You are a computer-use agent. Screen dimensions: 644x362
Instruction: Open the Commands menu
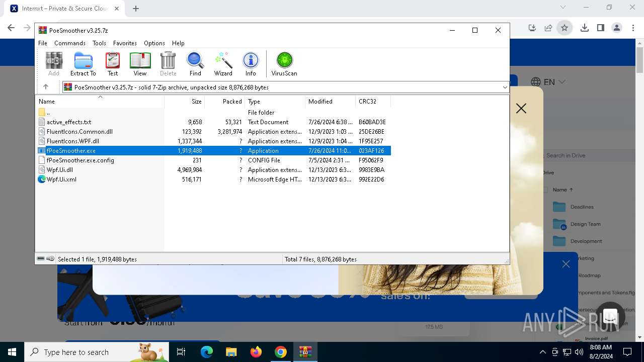[x=70, y=43]
